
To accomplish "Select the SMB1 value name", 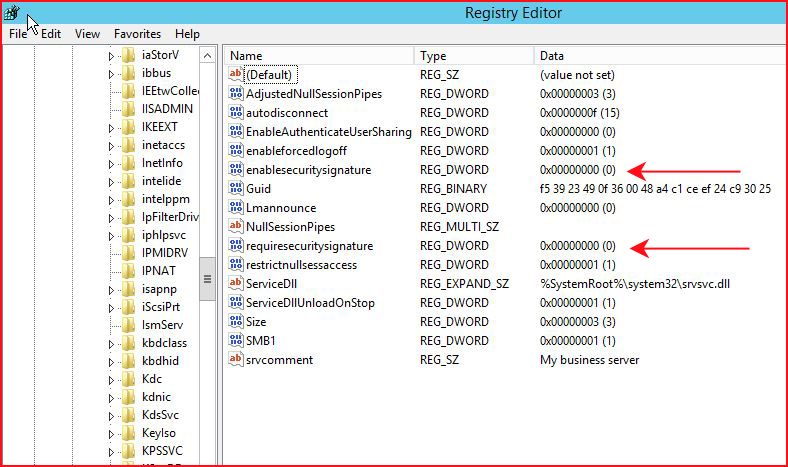I will (x=261, y=341).
